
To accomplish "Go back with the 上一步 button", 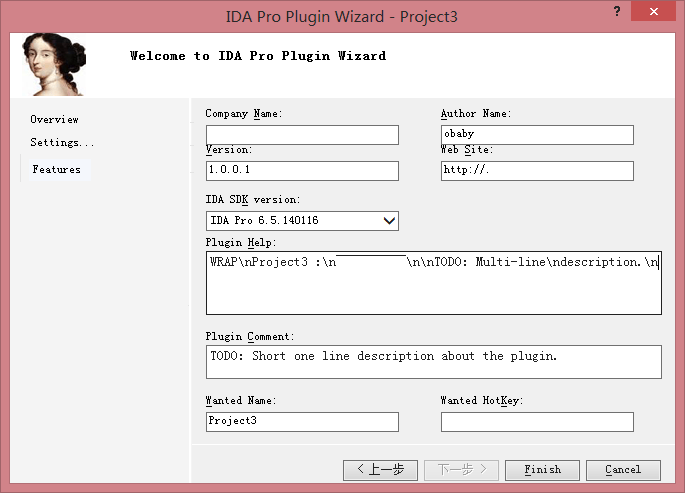I will 380,470.
